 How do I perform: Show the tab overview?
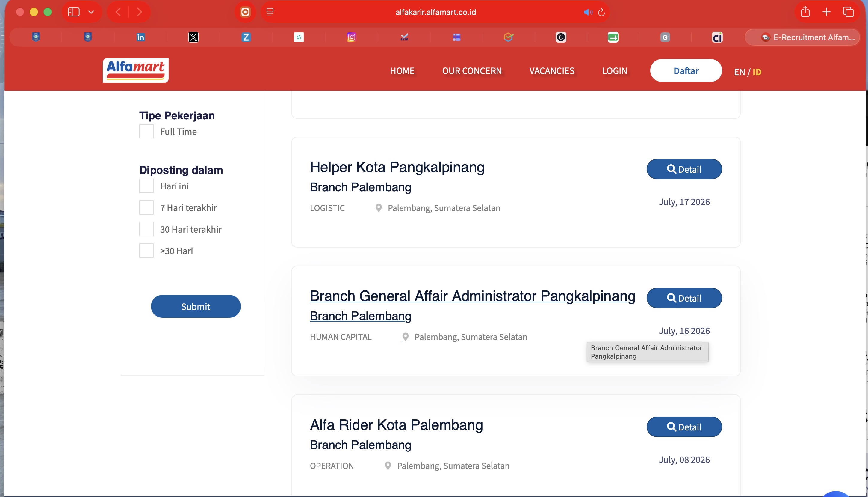pos(848,12)
